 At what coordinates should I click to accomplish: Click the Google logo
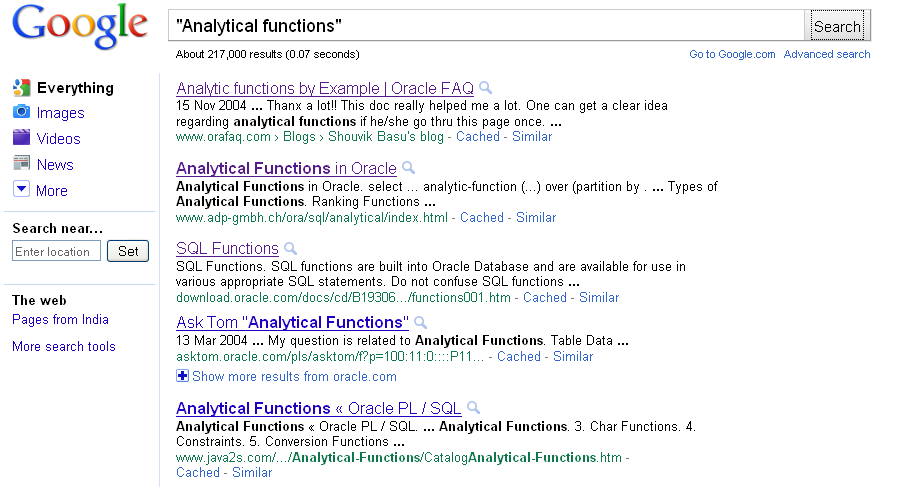point(80,27)
